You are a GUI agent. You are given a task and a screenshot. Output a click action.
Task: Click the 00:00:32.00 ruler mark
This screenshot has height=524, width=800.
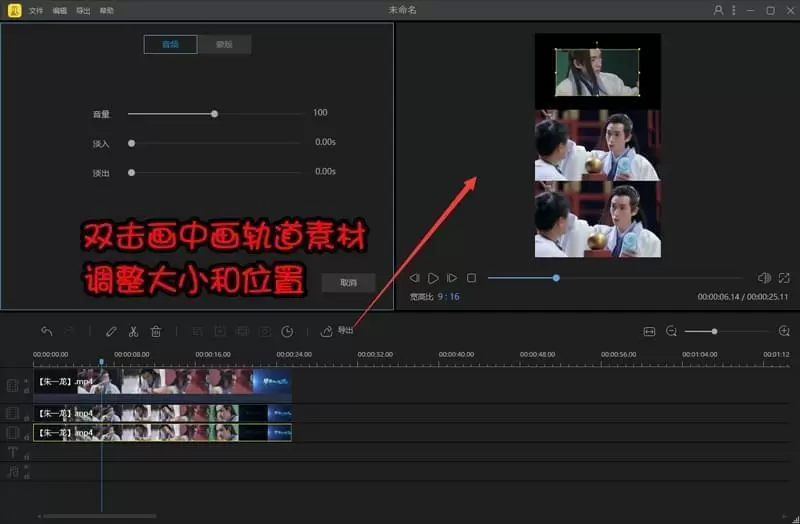pyautogui.click(x=375, y=354)
